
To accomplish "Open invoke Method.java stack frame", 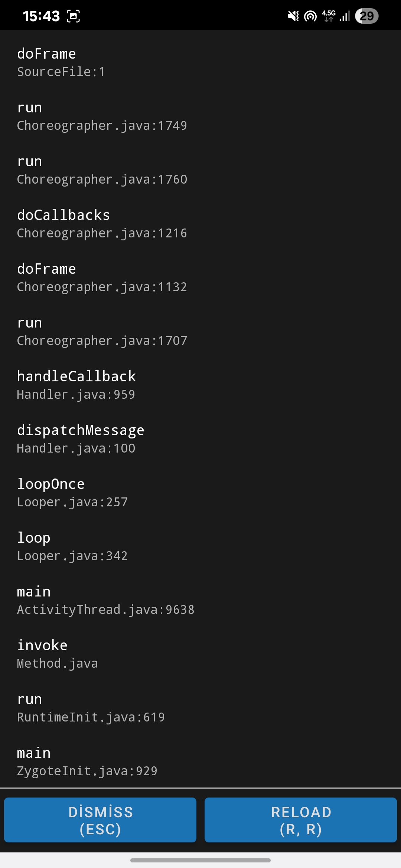I will click(x=200, y=654).
